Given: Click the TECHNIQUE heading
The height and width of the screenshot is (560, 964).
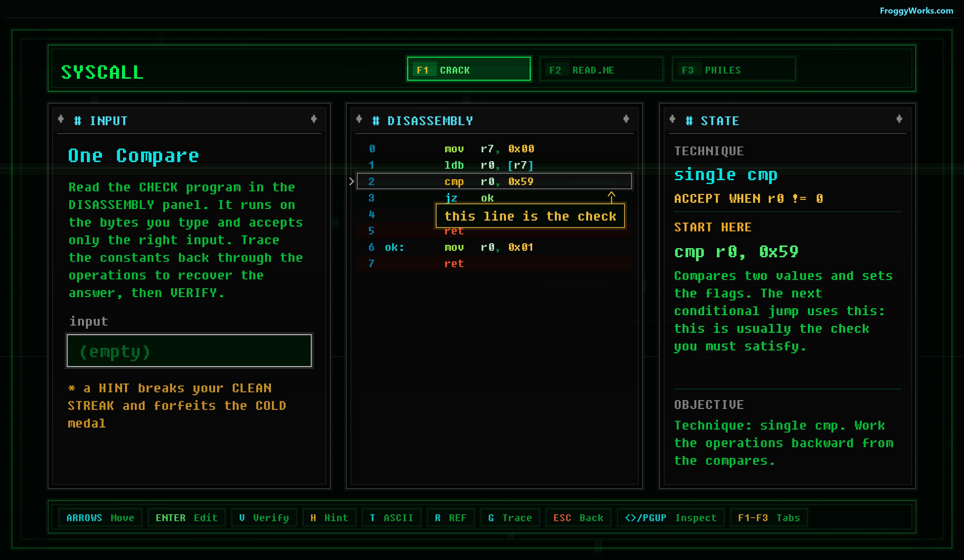Looking at the screenshot, I should tap(709, 151).
